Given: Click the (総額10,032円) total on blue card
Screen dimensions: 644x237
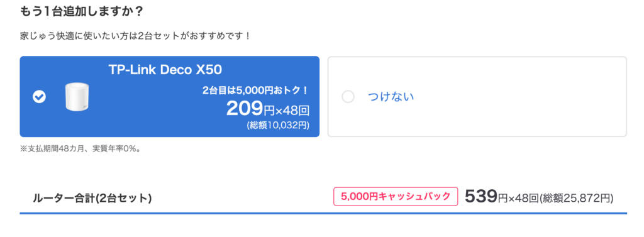Looking at the screenshot, I should (x=278, y=125).
